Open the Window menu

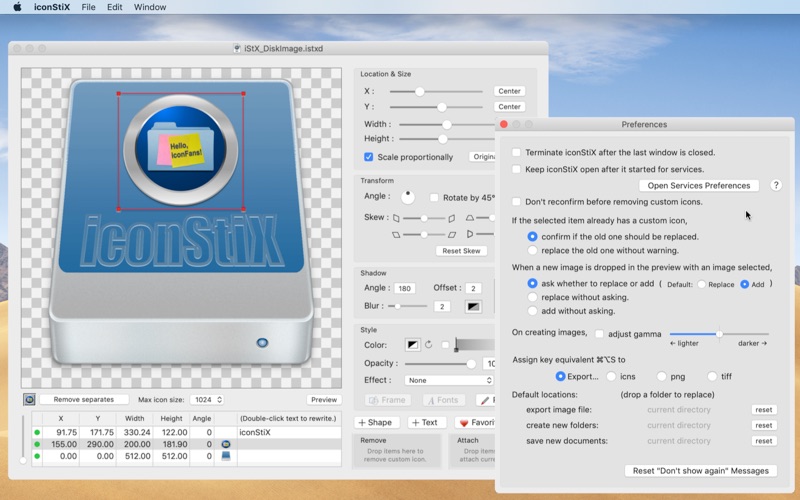point(150,7)
